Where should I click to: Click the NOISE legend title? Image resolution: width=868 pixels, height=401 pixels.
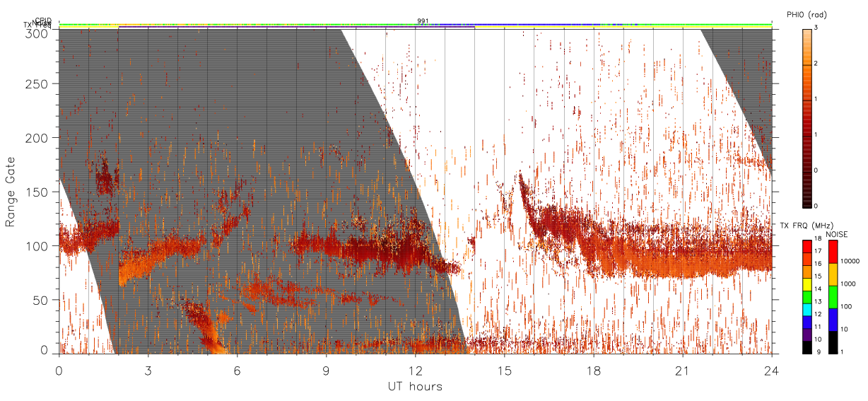[836, 233]
